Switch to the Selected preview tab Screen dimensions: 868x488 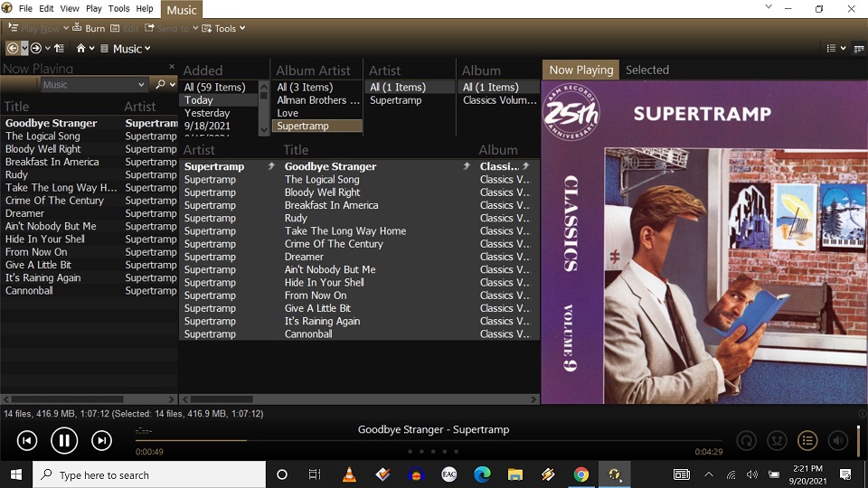(x=647, y=70)
